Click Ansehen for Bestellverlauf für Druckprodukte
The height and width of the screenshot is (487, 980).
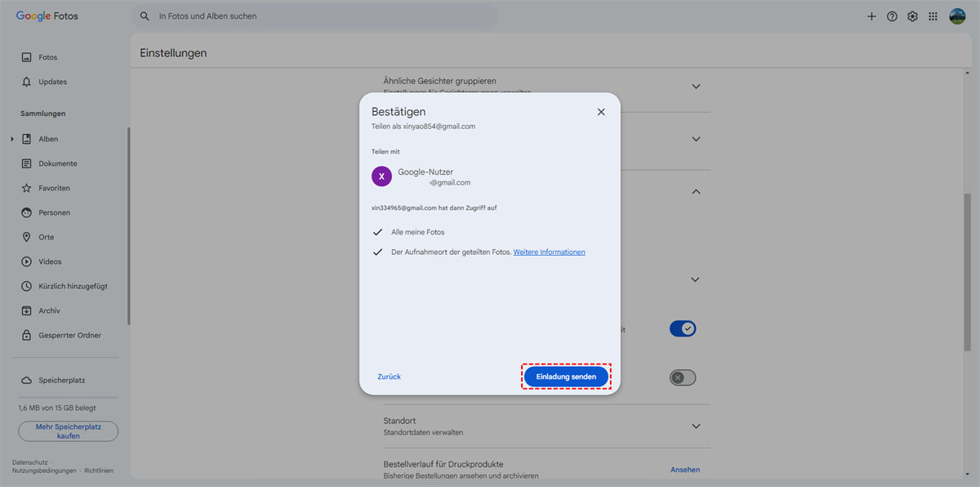(685, 470)
